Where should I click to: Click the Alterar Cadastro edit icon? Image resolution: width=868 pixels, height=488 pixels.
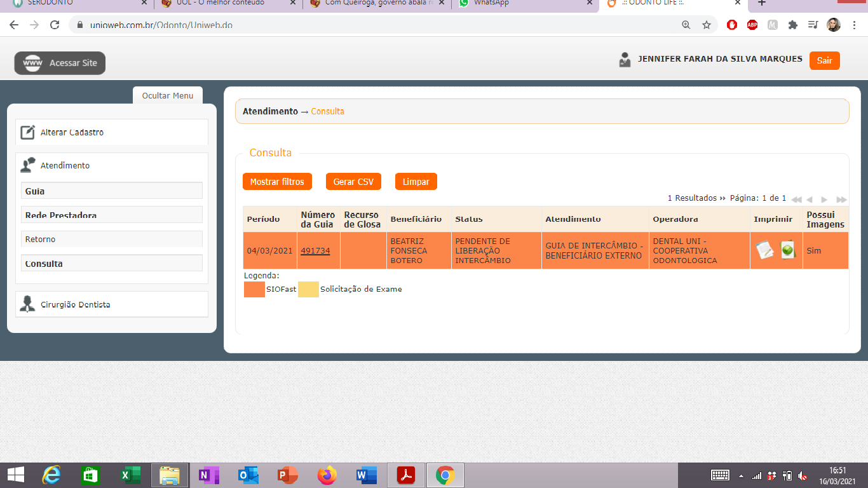[27, 132]
